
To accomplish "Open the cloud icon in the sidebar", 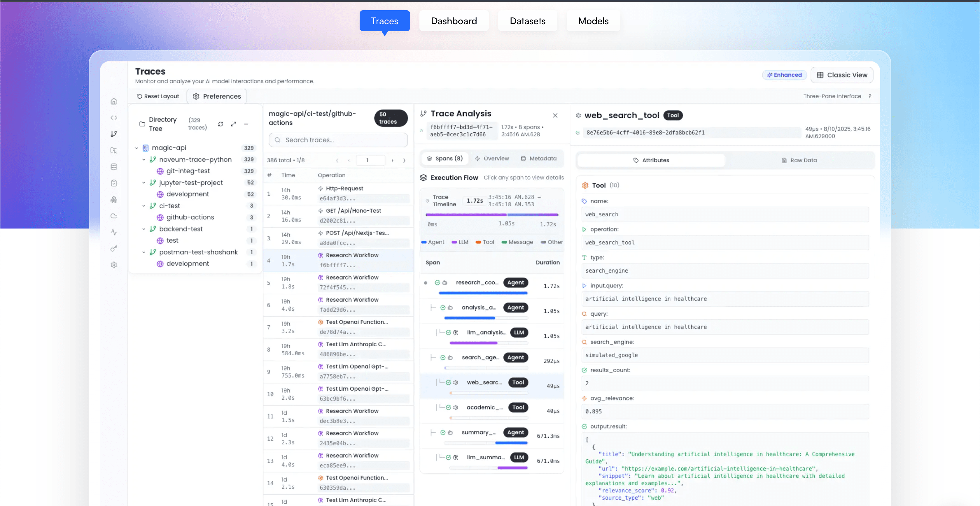I will click(x=113, y=216).
